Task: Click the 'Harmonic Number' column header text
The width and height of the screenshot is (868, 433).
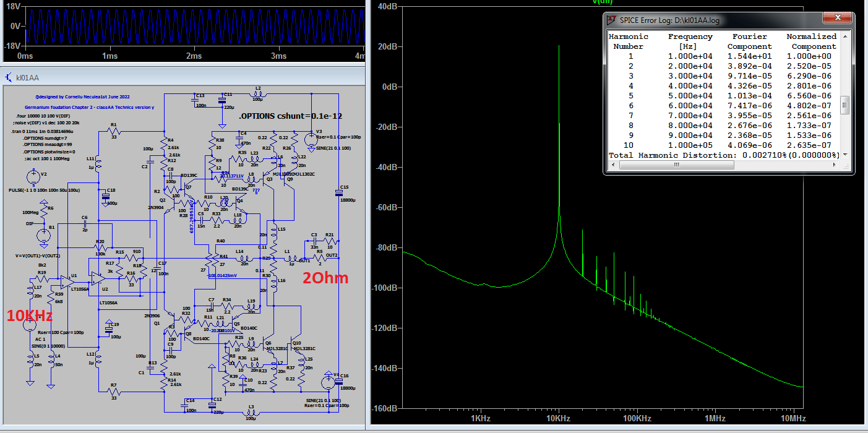Action: click(628, 41)
